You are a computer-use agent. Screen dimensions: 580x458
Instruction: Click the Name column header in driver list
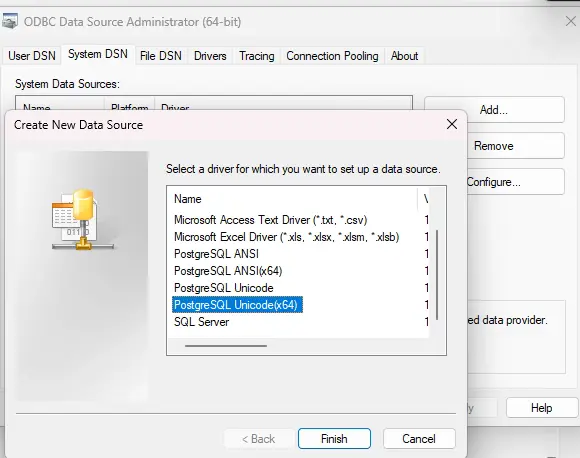point(292,199)
